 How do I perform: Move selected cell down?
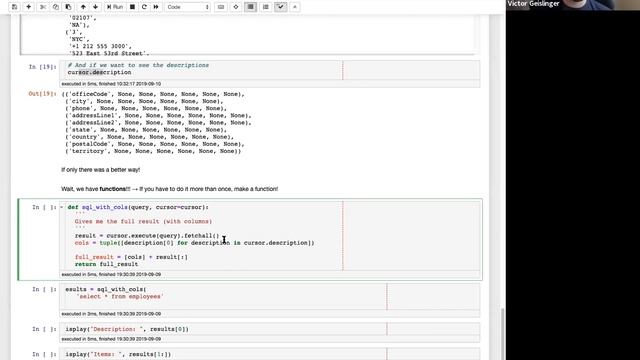click(x=96, y=7)
